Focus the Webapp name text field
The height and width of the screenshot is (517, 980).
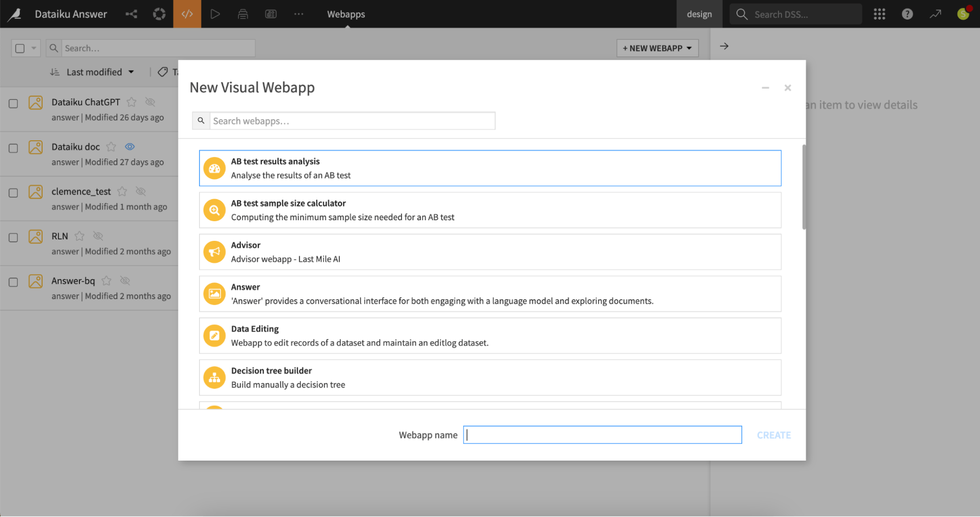[x=602, y=435]
